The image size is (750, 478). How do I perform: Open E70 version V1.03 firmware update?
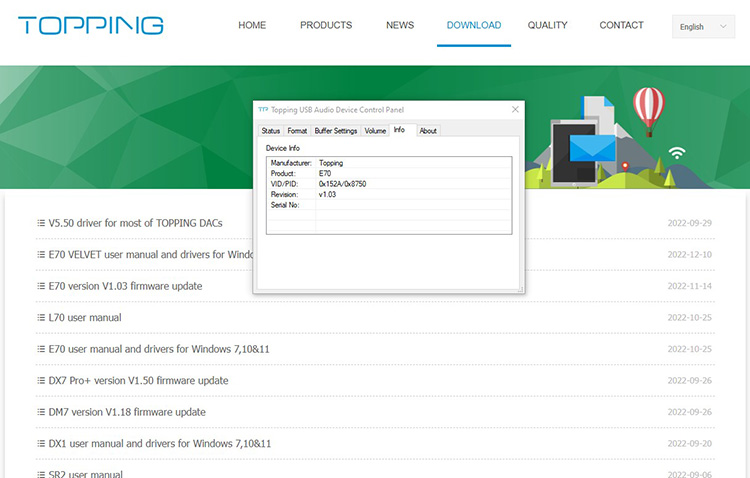click(x=125, y=286)
